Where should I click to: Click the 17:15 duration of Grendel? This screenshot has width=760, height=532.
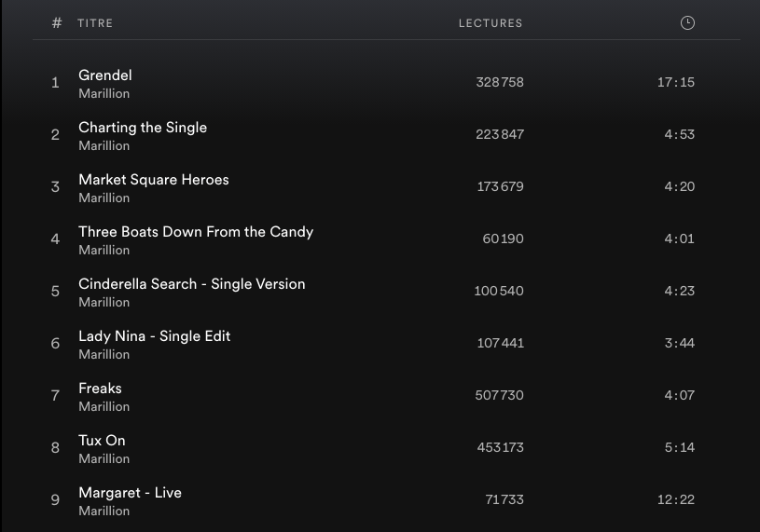676,82
